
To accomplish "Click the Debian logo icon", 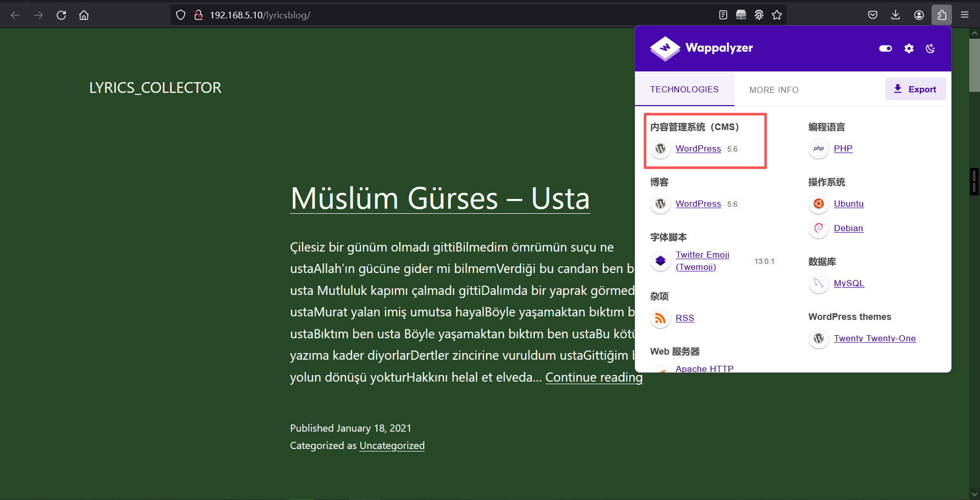I will pos(819,228).
